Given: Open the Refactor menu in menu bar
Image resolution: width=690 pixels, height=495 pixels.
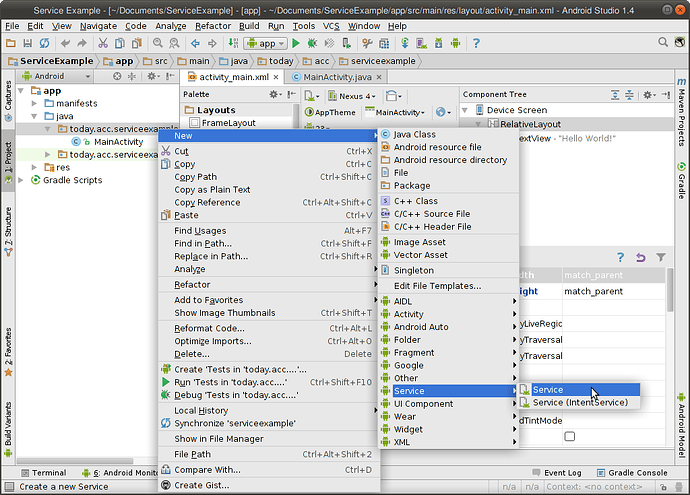Looking at the screenshot, I should pyautogui.click(x=213, y=24).
